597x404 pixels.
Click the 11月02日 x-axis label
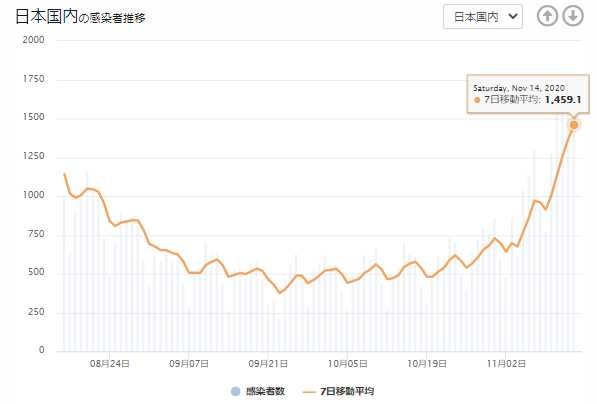click(x=506, y=364)
